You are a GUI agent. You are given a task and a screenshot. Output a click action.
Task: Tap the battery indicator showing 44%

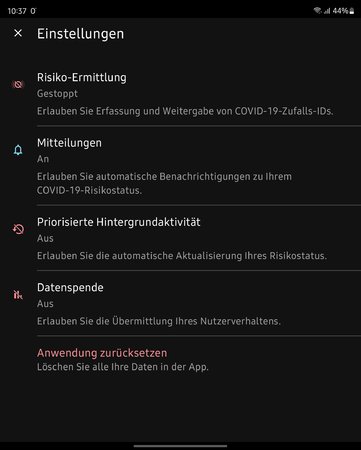[x=344, y=11]
